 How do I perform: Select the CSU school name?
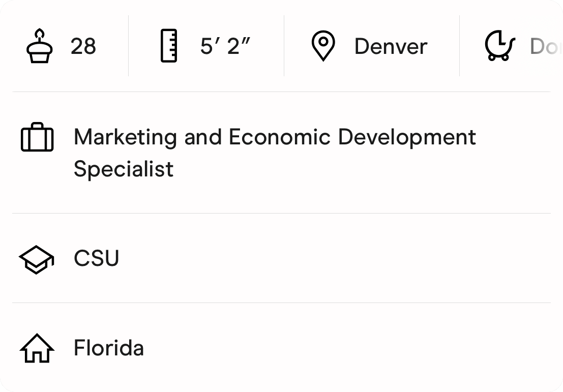point(97,258)
